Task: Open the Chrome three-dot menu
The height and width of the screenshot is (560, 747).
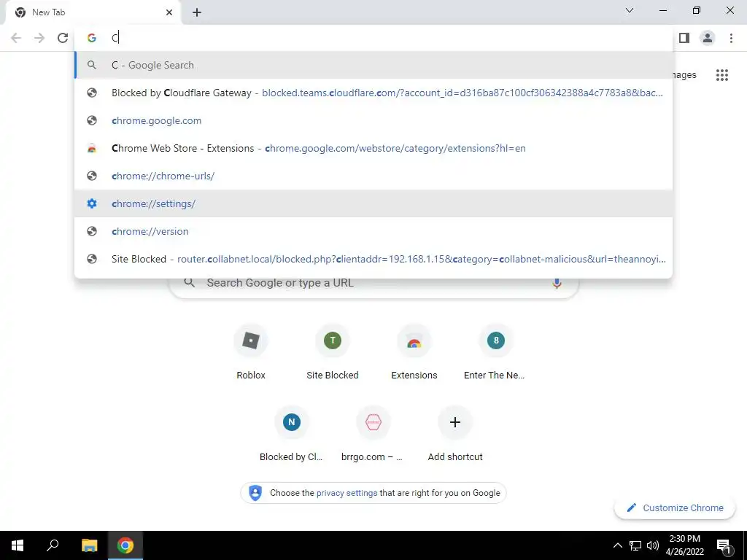Action: click(x=731, y=38)
